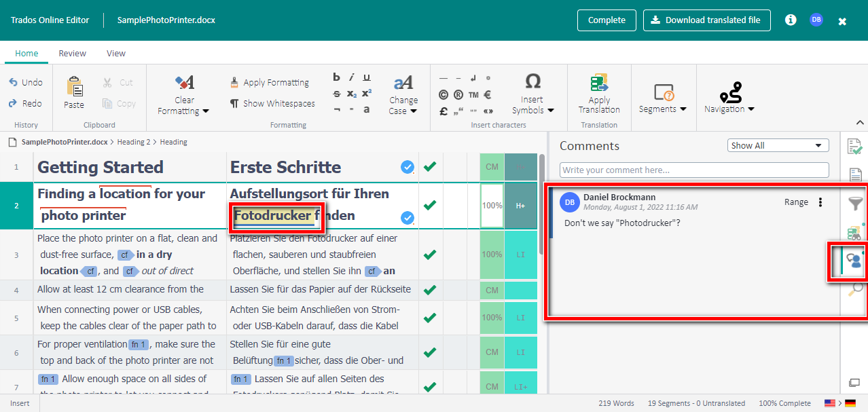Open the View tab

click(115, 53)
